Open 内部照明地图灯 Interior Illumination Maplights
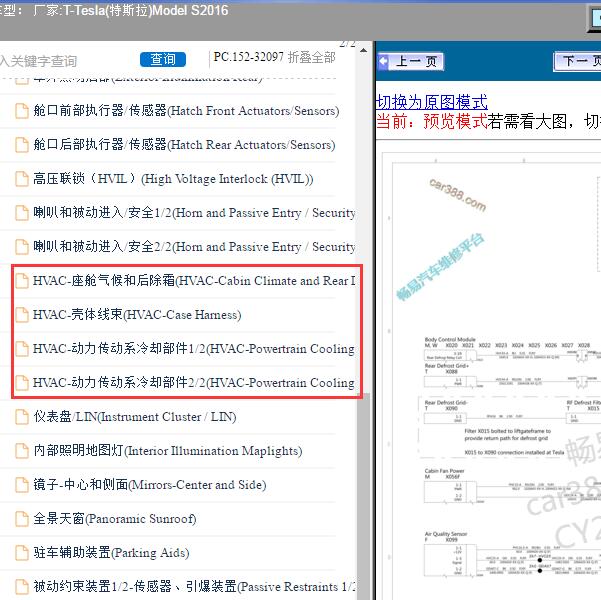Image resolution: width=601 pixels, height=600 pixels. point(168,451)
